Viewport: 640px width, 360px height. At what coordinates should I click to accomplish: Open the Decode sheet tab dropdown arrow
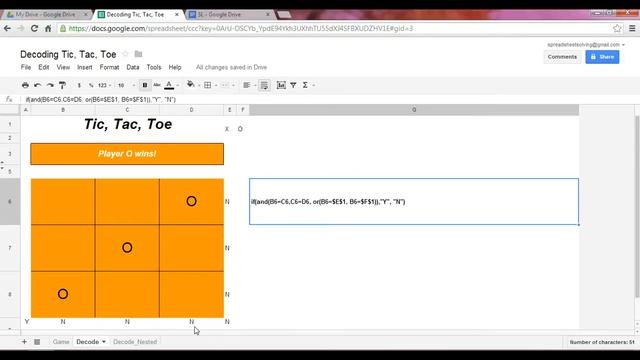tap(104, 342)
